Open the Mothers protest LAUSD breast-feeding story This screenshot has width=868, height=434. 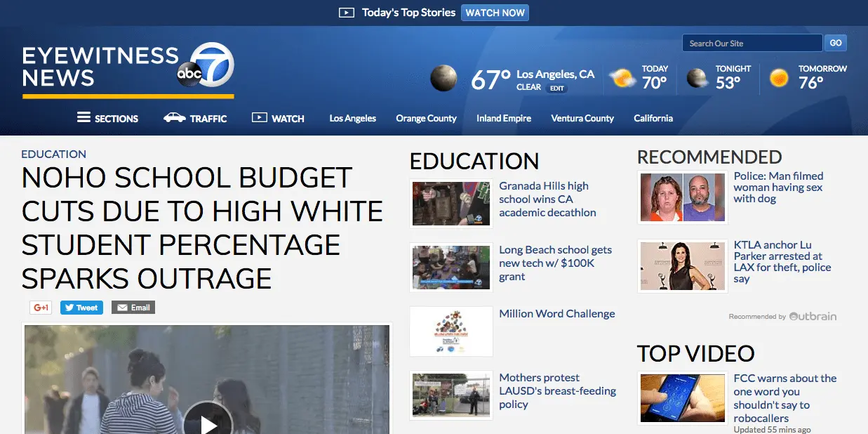(557, 390)
